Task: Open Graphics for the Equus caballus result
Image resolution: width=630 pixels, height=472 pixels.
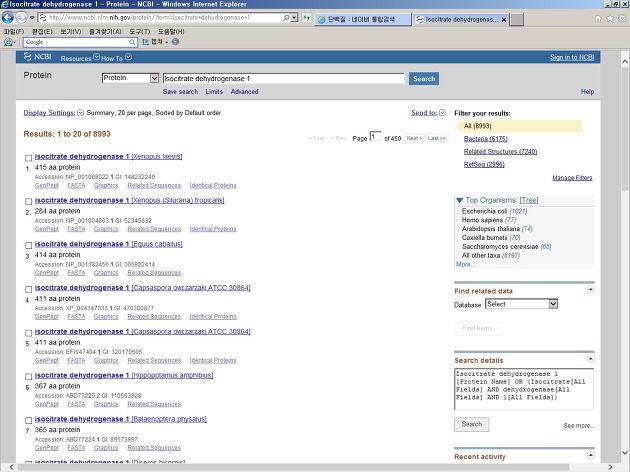Action: (x=106, y=273)
